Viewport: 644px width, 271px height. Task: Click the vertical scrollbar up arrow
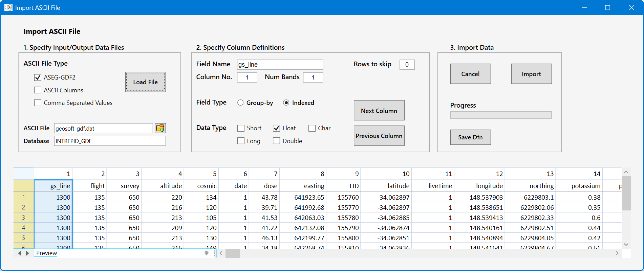tap(626, 172)
